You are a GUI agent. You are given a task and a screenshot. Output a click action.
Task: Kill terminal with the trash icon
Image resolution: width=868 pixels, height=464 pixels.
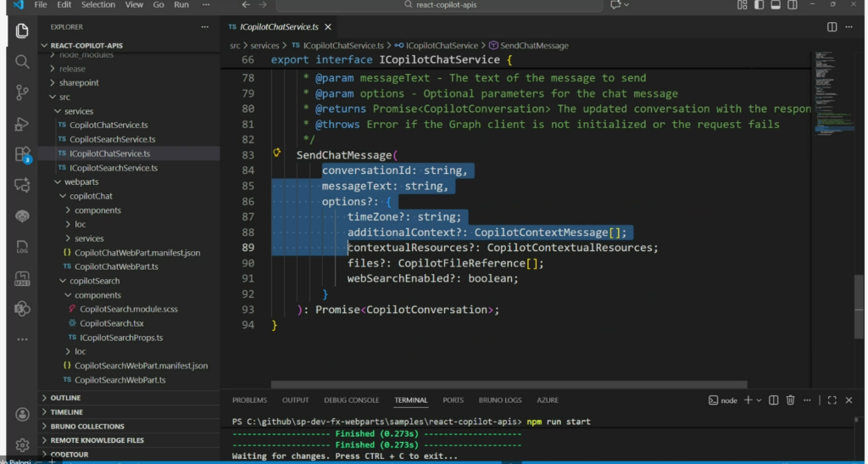point(790,400)
